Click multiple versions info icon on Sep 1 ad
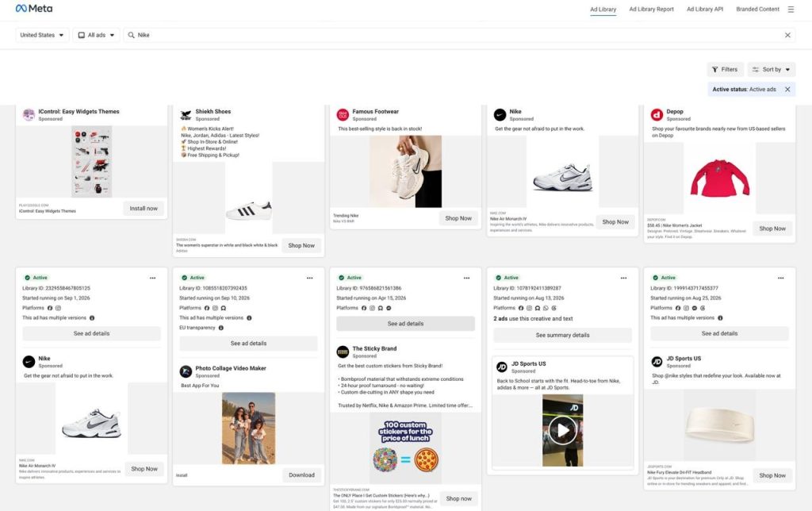812x511 pixels. 92,318
